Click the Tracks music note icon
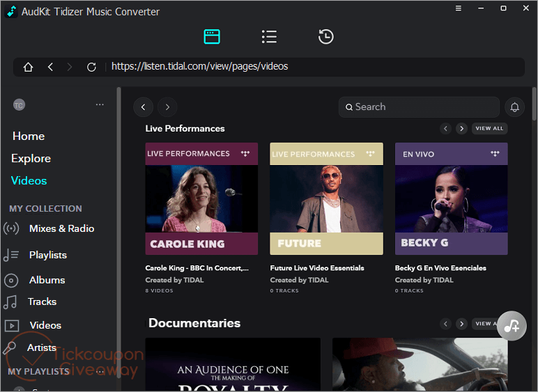This screenshot has height=392, width=538. [10, 302]
